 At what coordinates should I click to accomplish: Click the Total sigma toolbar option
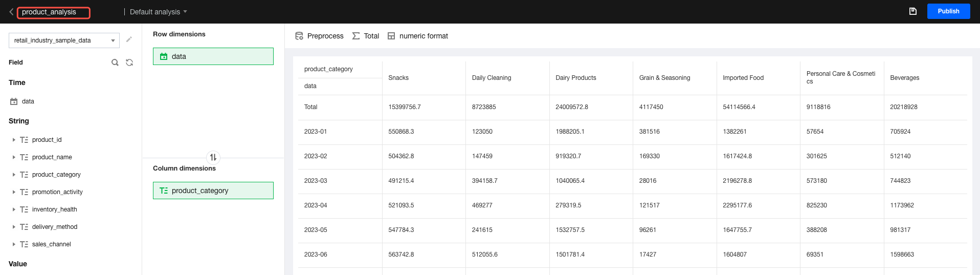click(x=366, y=36)
